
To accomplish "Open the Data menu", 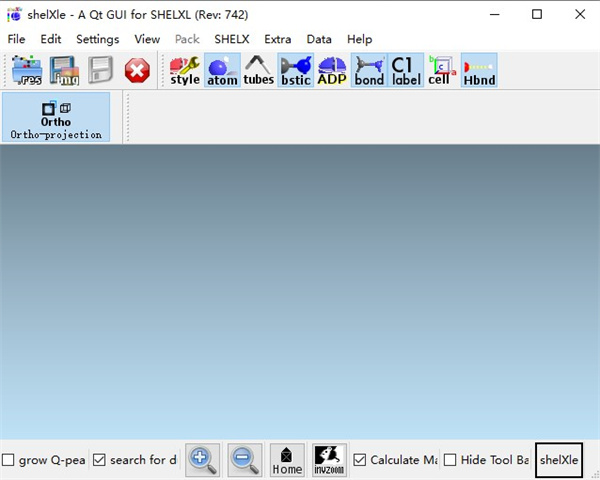I will pyautogui.click(x=319, y=39).
